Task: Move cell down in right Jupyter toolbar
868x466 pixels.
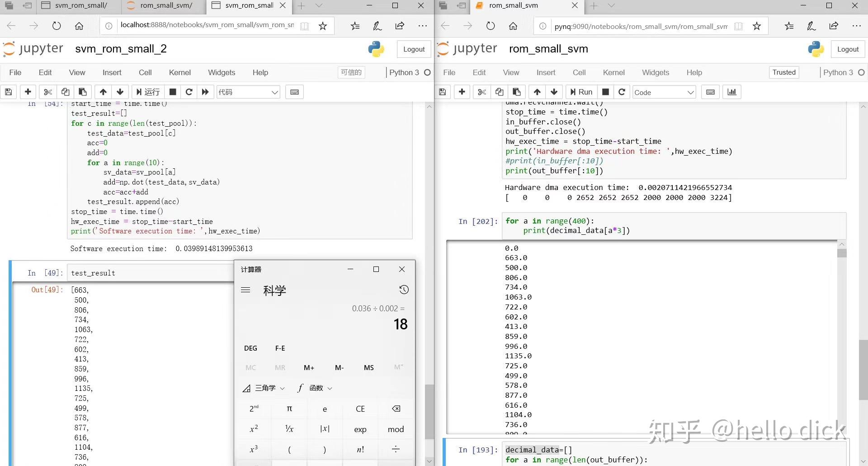Action: coord(554,92)
